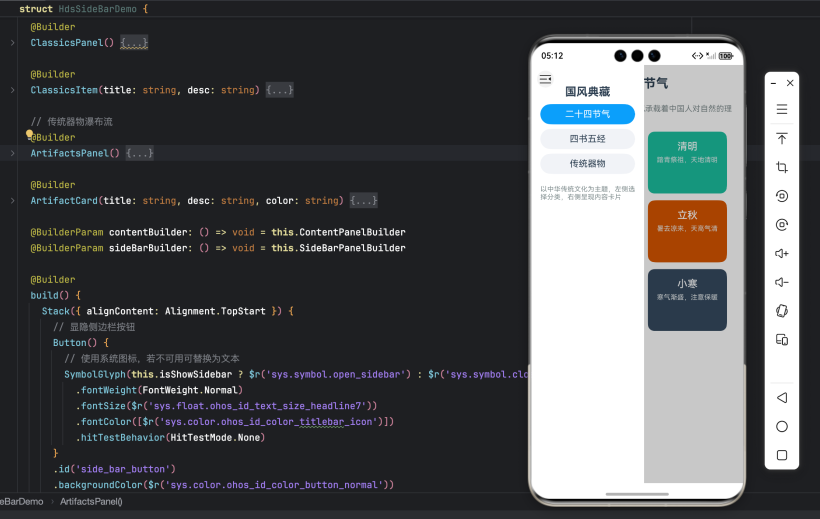The width and height of the screenshot is (820, 519).
Task: Switch to the 四书五经 sidebar item
Action: click(x=587, y=139)
